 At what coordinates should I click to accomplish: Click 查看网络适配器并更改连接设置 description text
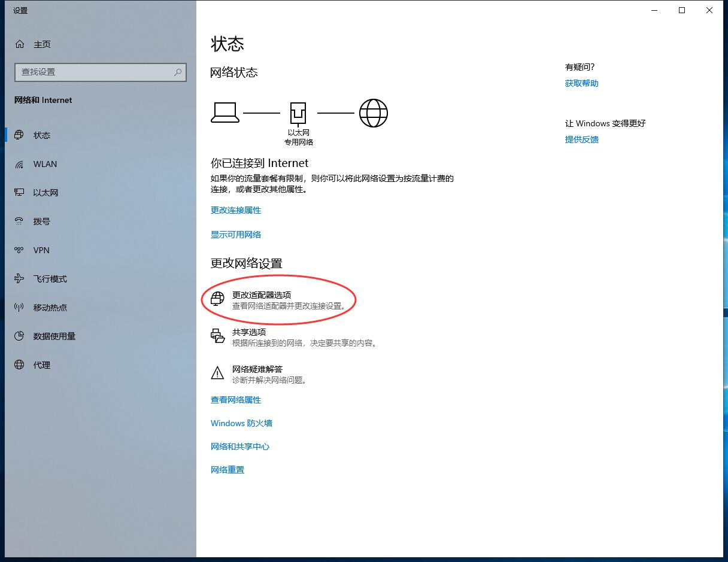click(x=290, y=306)
